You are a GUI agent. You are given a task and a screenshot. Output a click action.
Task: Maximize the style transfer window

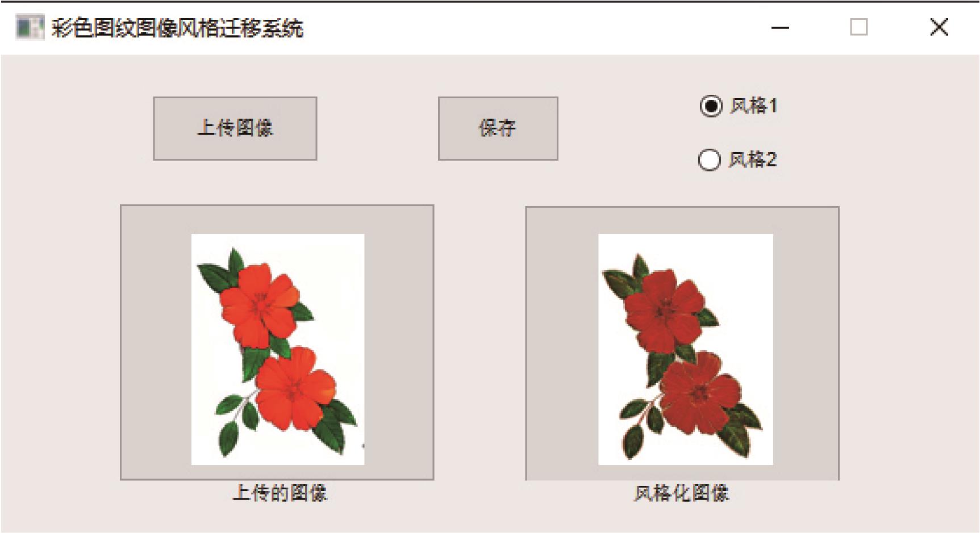click(859, 27)
